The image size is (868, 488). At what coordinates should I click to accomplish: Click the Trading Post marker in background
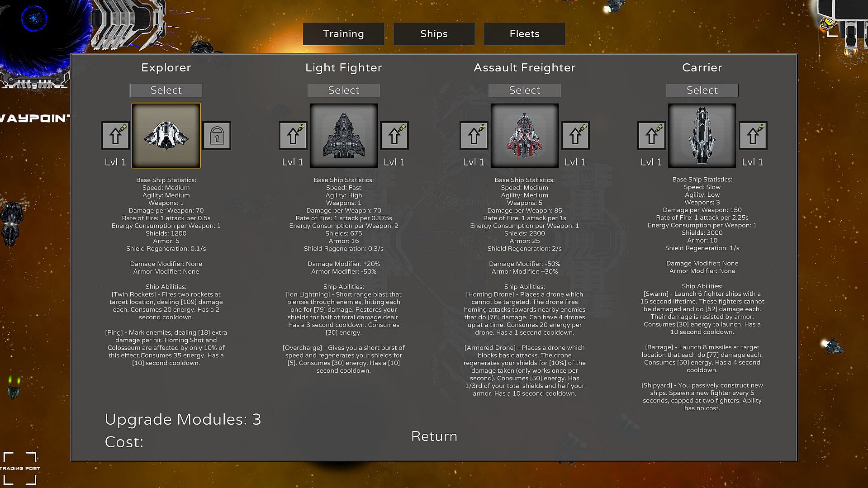[x=20, y=469]
